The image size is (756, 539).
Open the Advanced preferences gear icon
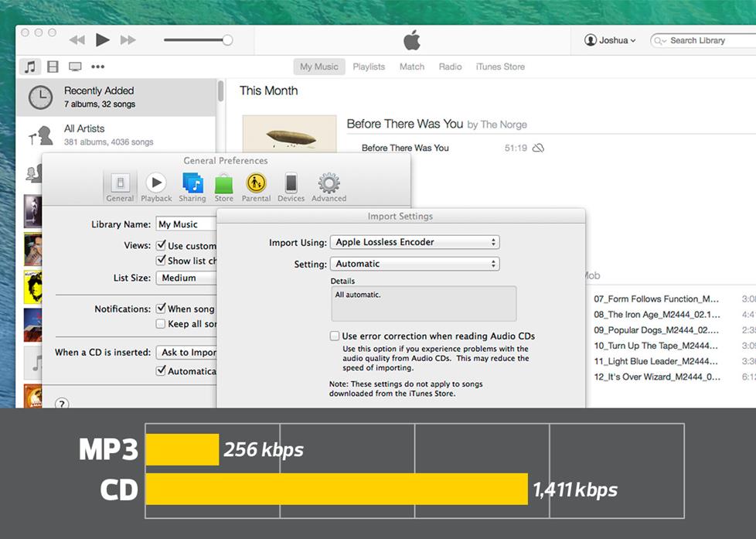pos(329,186)
